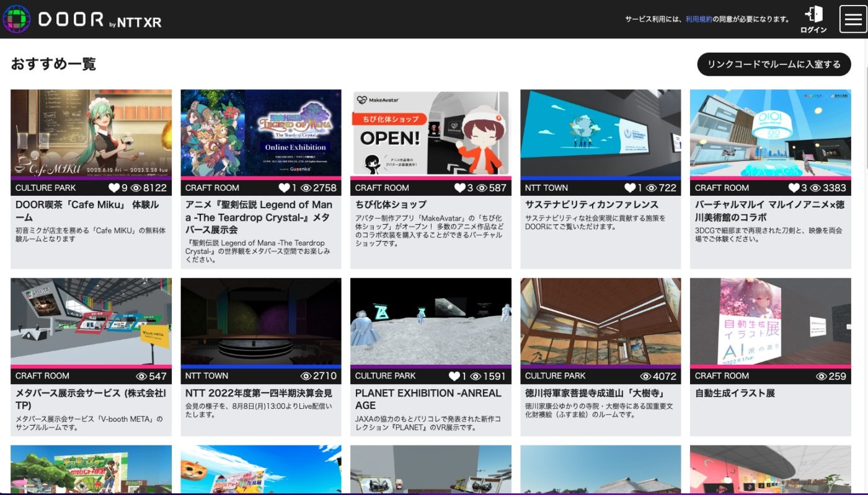The width and height of the screenshot is (868, 495).
Task: Click CRAFT ROOM label on Legend of Mana card
Action: [212, 188]
